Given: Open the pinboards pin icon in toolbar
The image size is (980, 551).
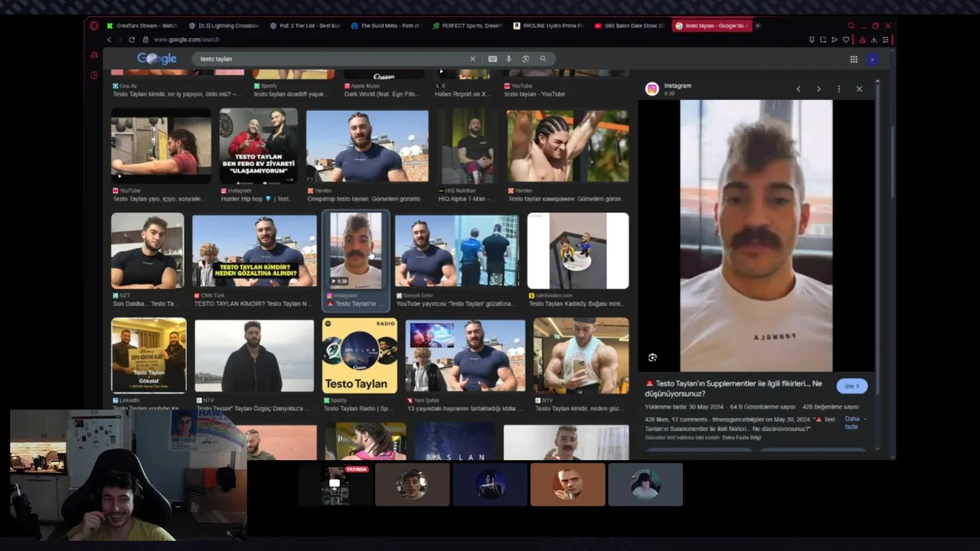Looking at the screenshot, I should tap(812, 40).
